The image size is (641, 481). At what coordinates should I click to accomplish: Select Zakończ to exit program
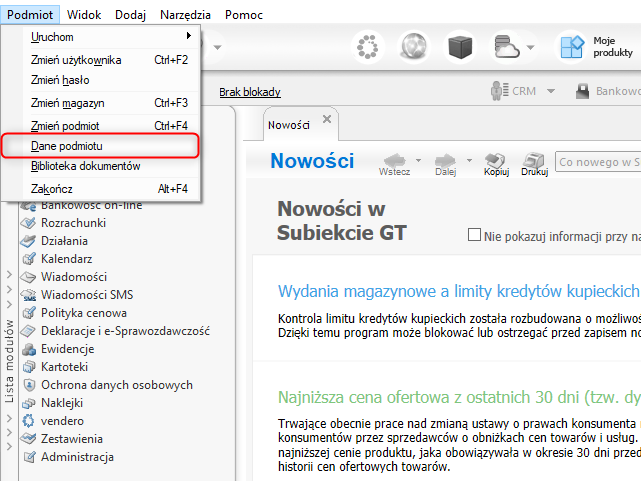[x=111, y=189]
